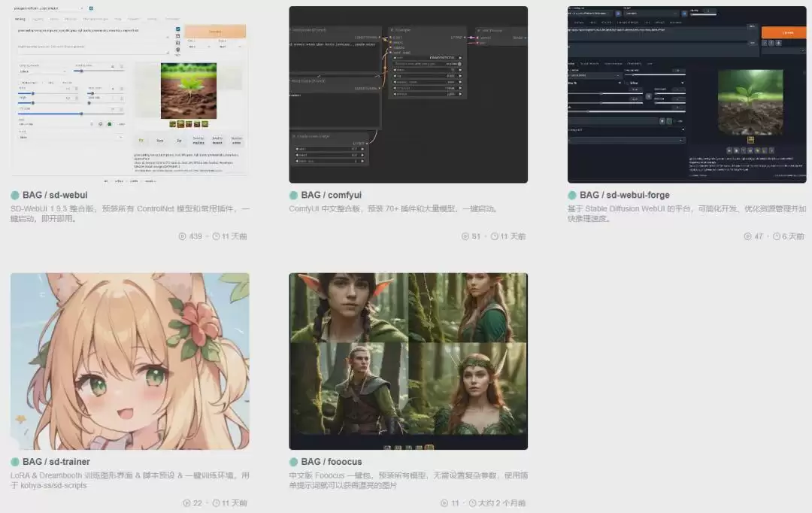Click the clock icon on the fooocus card
812x513 pixels.
[472, 503]
